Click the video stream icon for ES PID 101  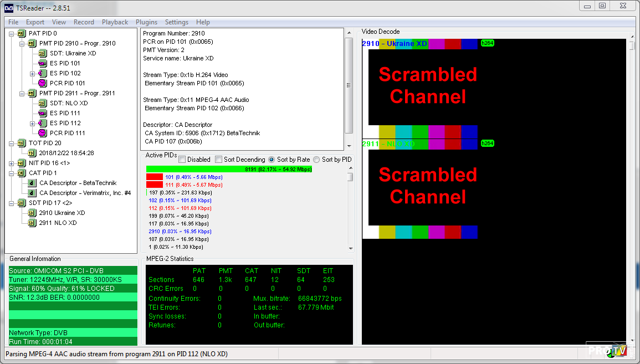(x=42, y=63)
